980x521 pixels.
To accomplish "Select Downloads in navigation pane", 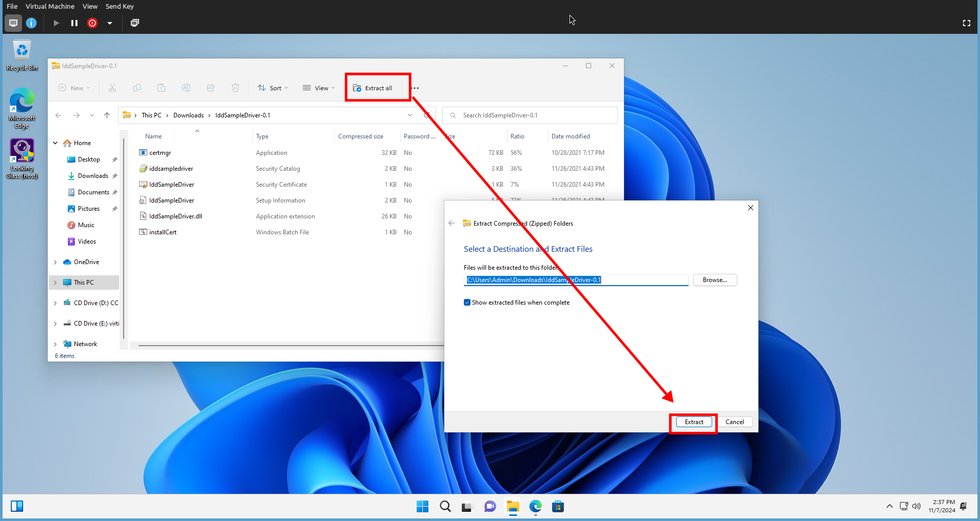I will (92, 176).
